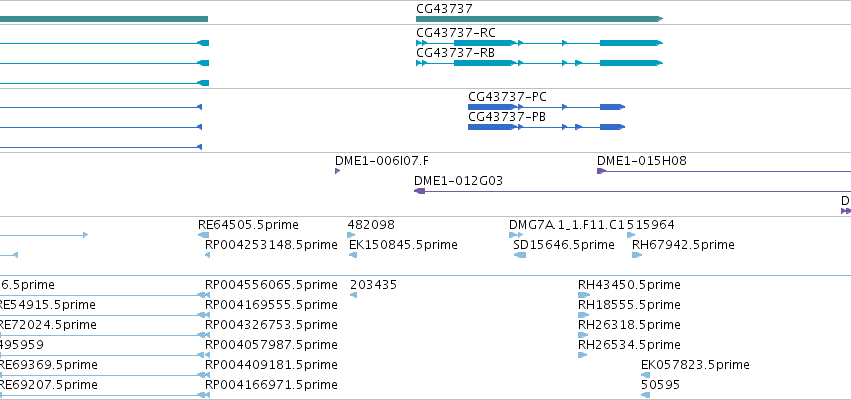The image size is (851, 400).
Task: Click the EK057823.5prime arrow glyph
Action: (x=645, y=375)
